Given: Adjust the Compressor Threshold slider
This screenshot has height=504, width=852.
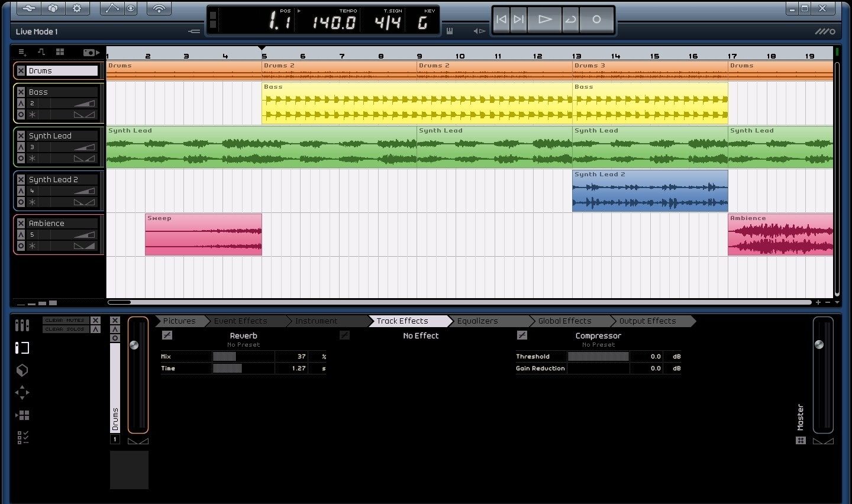Looking at the screenshot, I should tap(598, 356).
